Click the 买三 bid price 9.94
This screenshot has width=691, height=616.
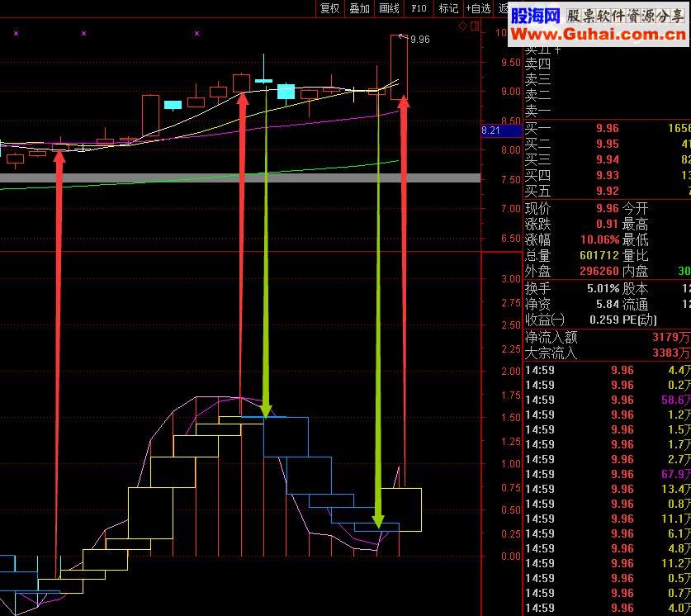608,159
